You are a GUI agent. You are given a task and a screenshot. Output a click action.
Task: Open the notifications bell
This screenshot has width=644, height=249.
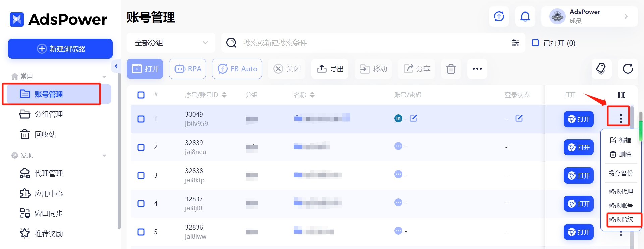525,16
